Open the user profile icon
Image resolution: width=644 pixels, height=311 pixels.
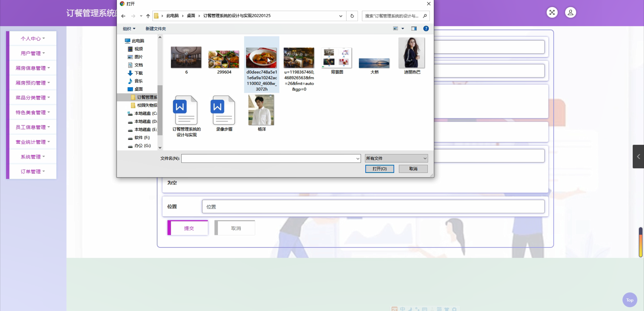570,12
